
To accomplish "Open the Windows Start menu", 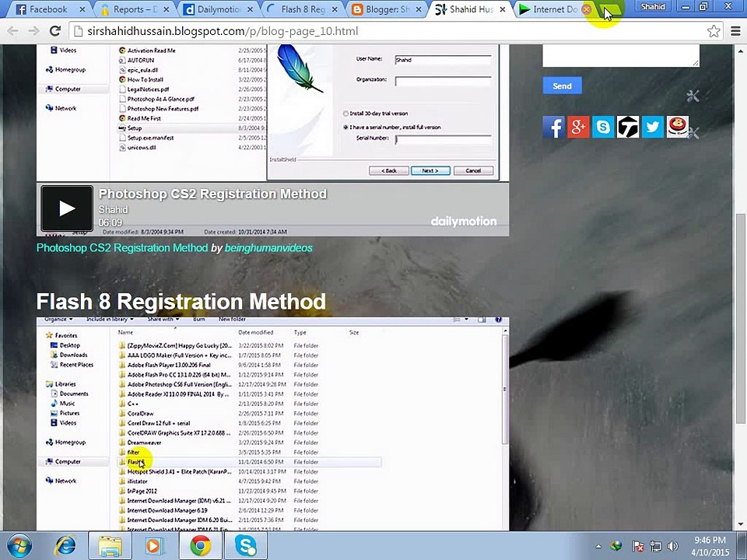I will click(19, 546).
